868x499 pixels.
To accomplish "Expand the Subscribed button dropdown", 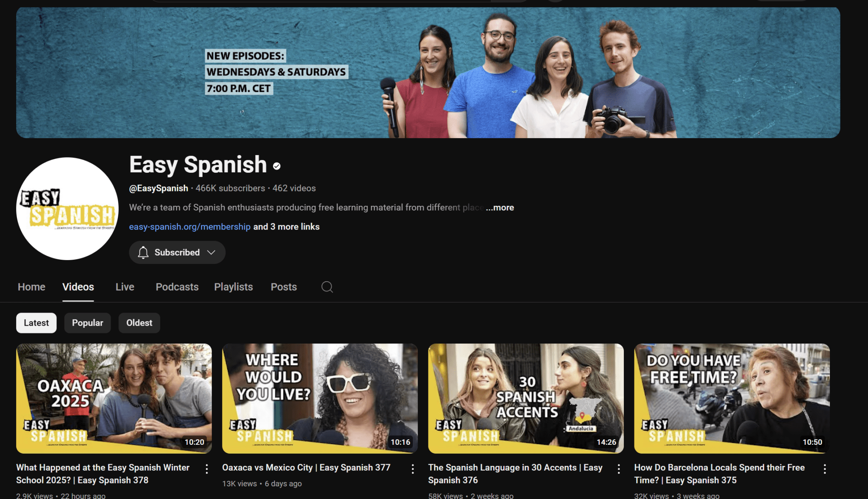I will pyautogui.click(x=211, y=252).
